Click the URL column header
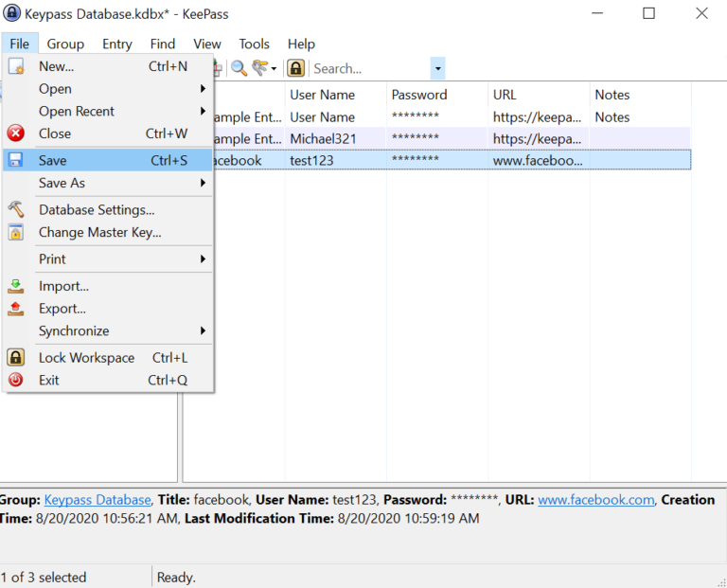 tap(539, 95)
